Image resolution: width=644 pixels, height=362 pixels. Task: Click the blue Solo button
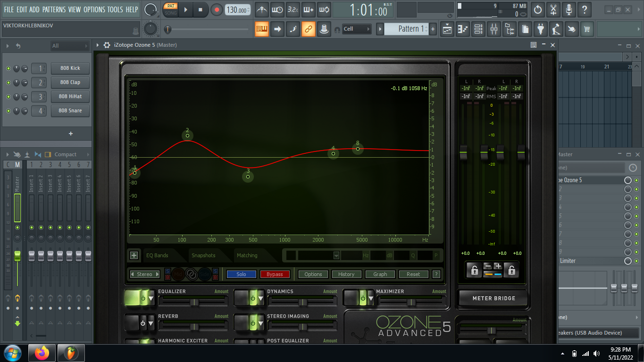(x=241, y=274)
